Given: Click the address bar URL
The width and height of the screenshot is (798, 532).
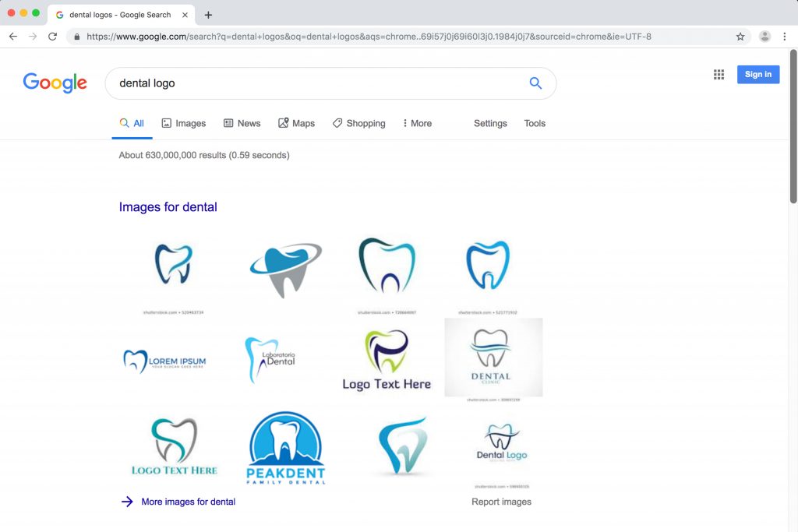Looking at the screenshot, I should (369, 37).
